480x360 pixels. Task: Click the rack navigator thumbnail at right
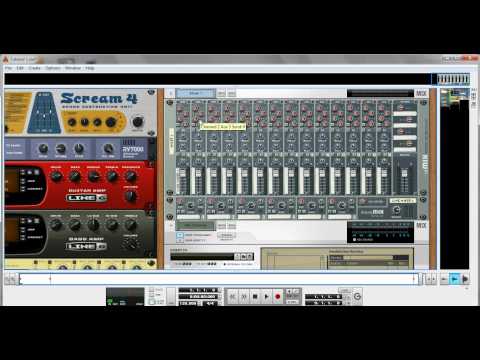(455, 98)
